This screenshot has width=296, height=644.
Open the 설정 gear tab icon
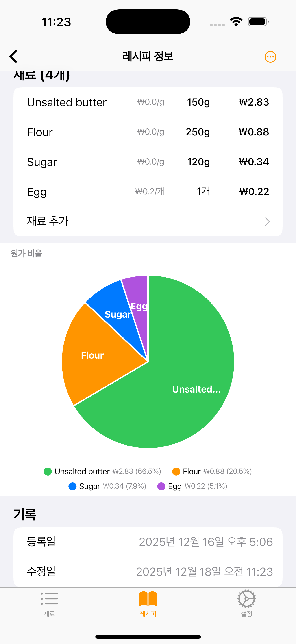point(246,599)
